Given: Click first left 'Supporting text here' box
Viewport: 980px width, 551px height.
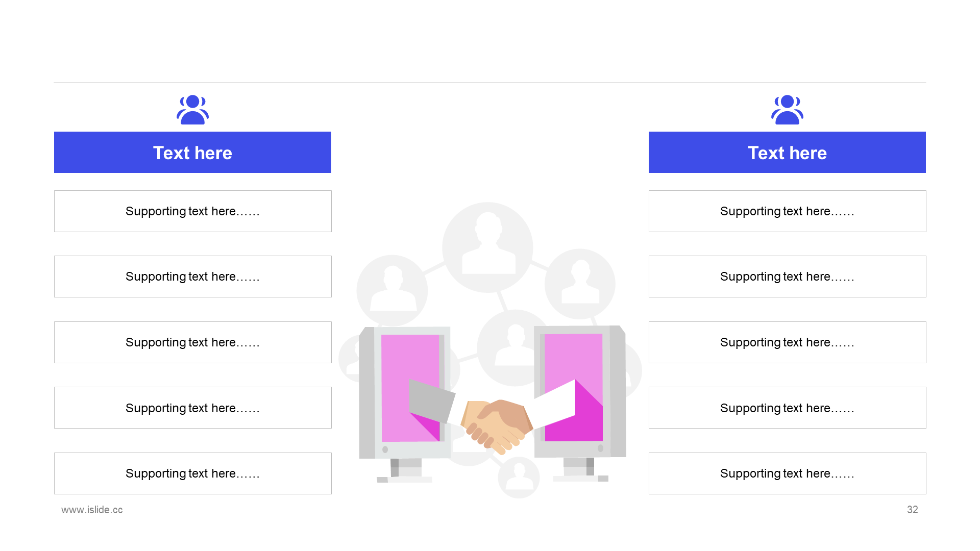Looking at the screenshot, I should pyautogui.click(x=193, y=211).
